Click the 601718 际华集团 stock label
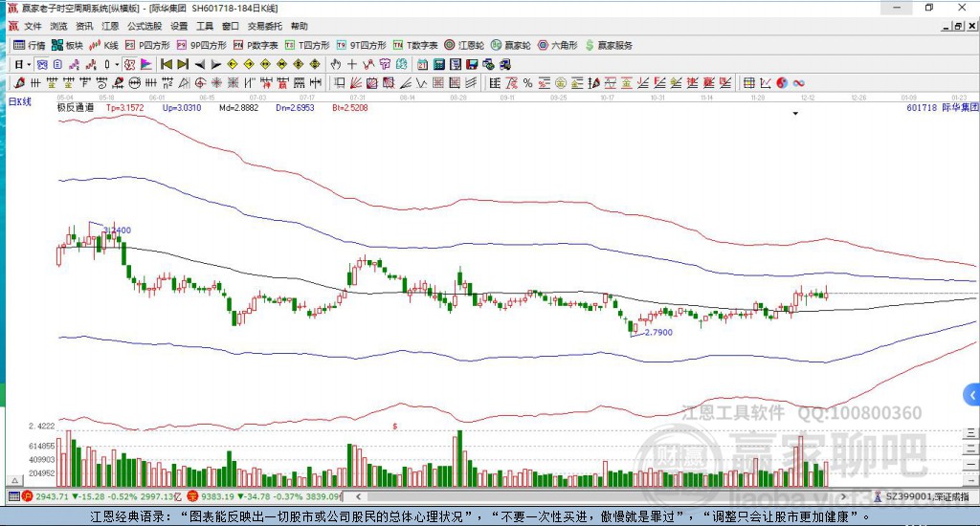The image size is (980, 526). click(x=942, y=107)
